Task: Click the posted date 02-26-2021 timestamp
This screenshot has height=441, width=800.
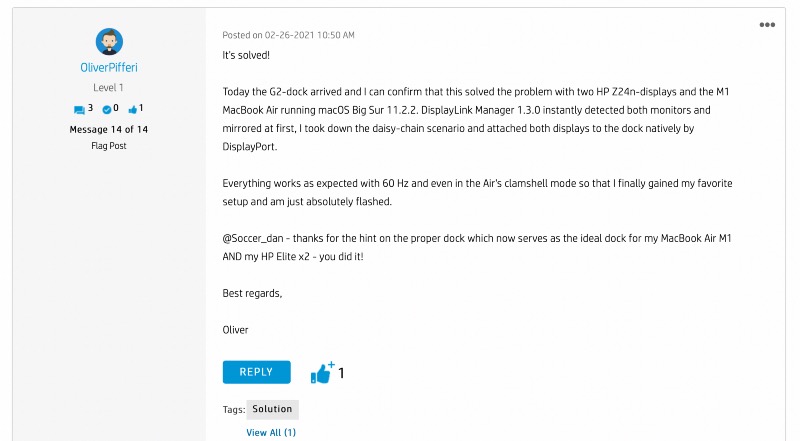Action: coord(289,35)
